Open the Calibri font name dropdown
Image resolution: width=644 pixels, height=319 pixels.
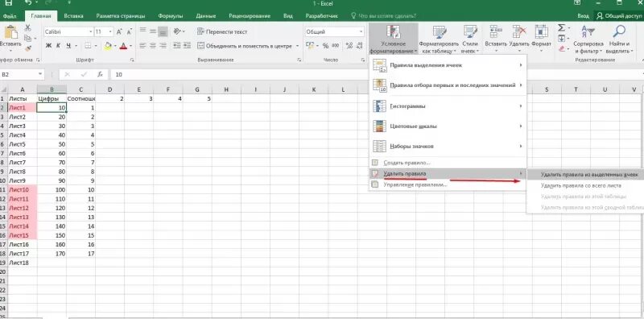coord(91,31)
